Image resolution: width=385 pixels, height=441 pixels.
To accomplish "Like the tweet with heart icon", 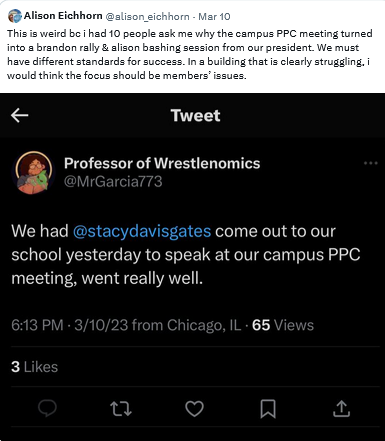I will click(194, 409).
